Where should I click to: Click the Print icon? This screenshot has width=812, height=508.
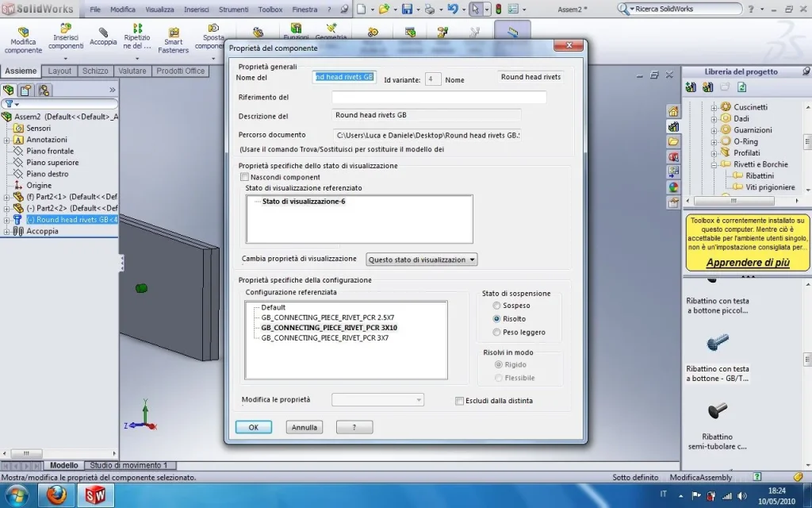tap(430, 9)
